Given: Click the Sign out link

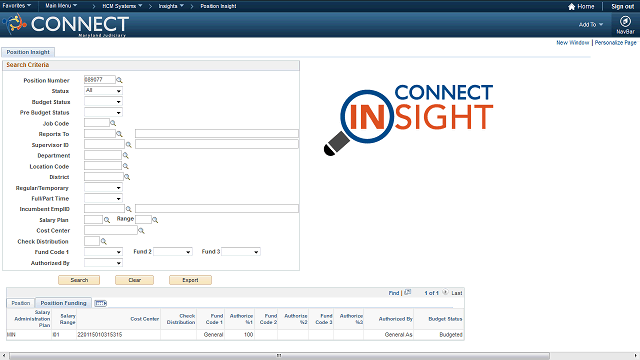Looking at the screenshot, I should pos(622,6).
